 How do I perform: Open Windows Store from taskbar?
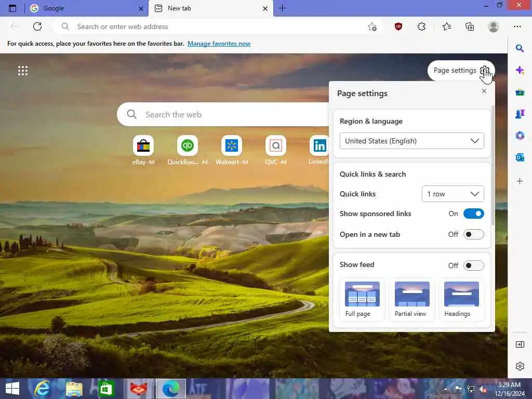tap(106, 389)
